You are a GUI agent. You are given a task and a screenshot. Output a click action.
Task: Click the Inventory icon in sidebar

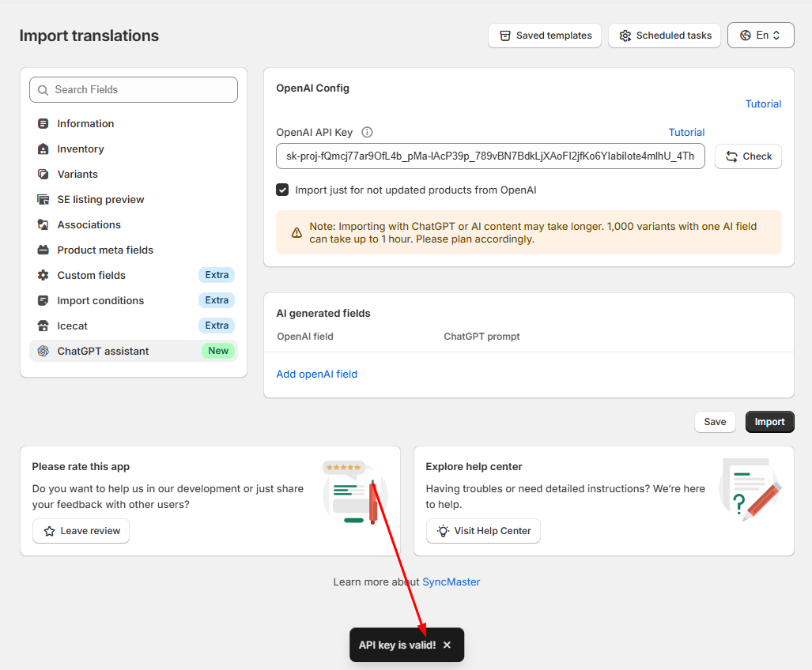pos(43,149)
